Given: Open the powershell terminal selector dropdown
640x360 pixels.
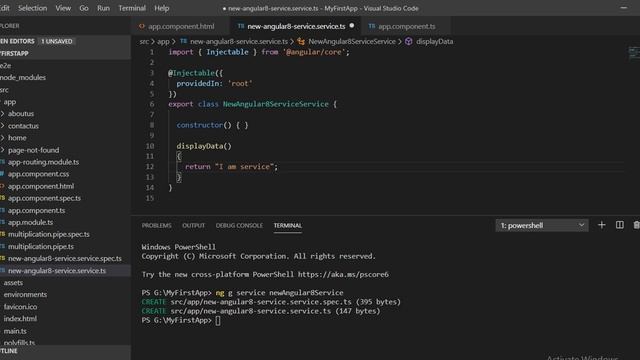Looking at the screenshot, I should click(542, 225).
